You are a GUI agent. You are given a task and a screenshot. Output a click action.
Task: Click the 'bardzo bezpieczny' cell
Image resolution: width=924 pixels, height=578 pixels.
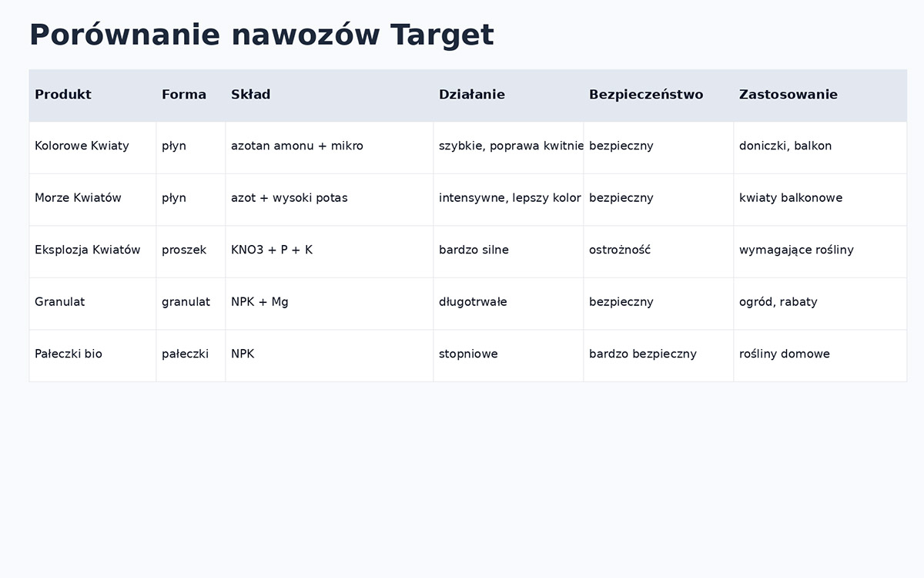[x=658, y=355]
